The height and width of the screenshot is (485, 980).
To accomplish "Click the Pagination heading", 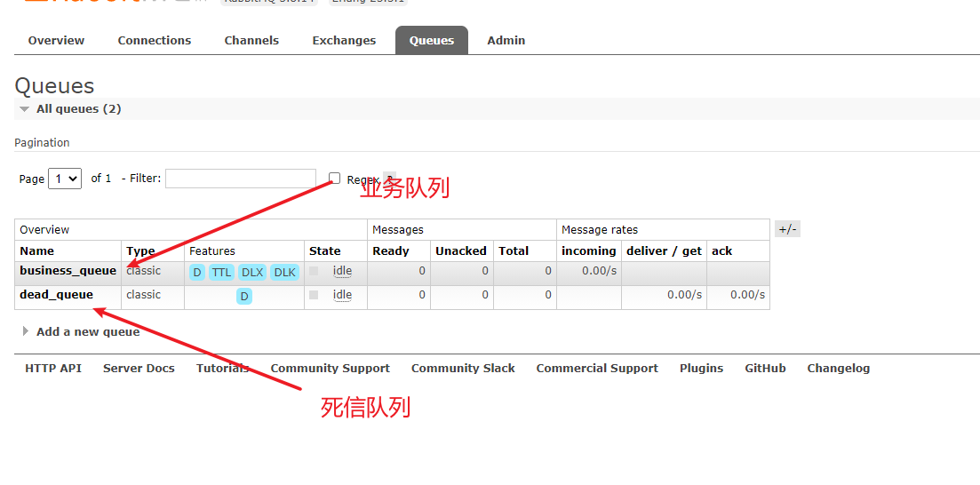I will pos(42,142).
